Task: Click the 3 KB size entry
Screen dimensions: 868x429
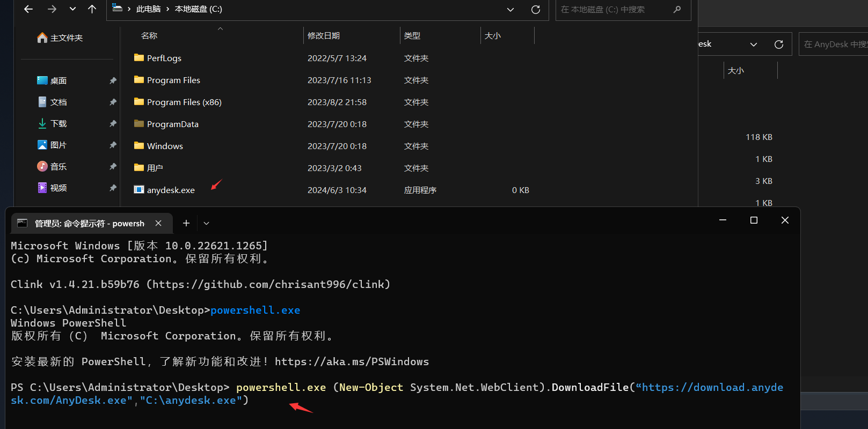Action: [764, 181]
